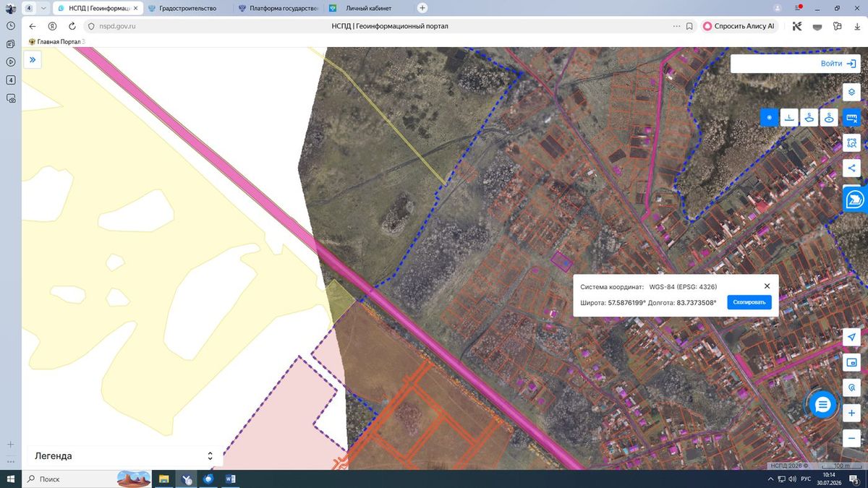The height and width of the screenshot is (488, 868).
Task: Open the tab groups counter
Action: pos(28,8)
